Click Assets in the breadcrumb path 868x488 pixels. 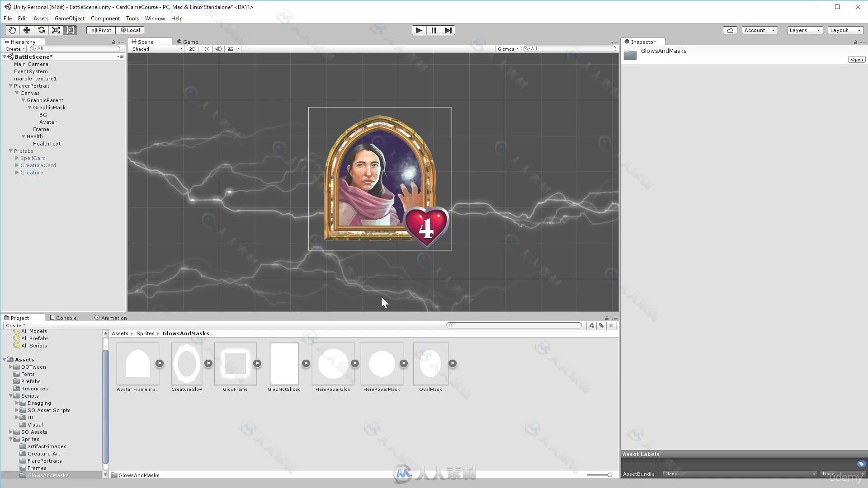tap(120, 333)
